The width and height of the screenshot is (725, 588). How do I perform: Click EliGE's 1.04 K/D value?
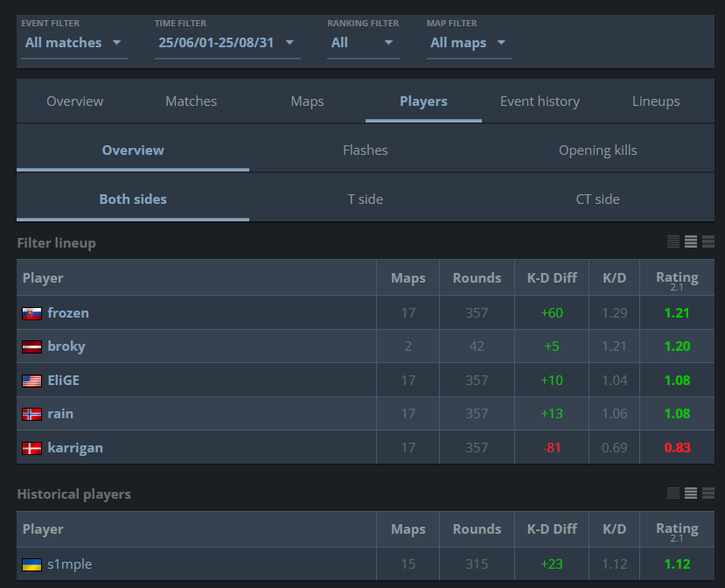pos(614,381)
